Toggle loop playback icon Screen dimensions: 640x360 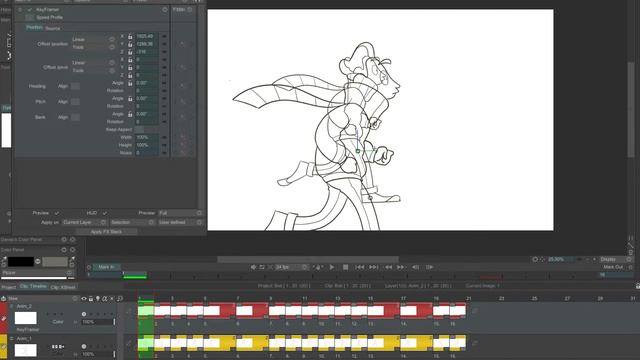[x=262, y=267]
